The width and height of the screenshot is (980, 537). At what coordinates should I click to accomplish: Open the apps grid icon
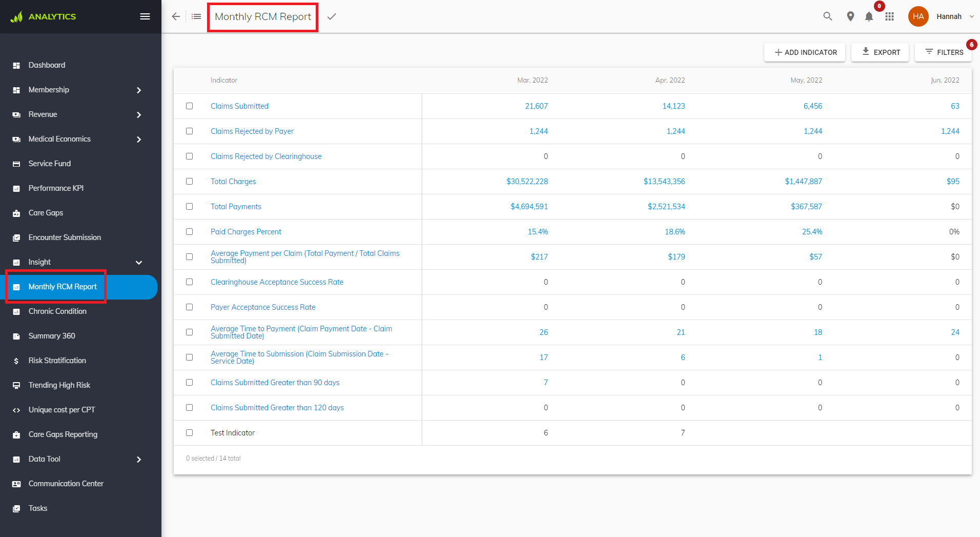[x=890, y=16]
